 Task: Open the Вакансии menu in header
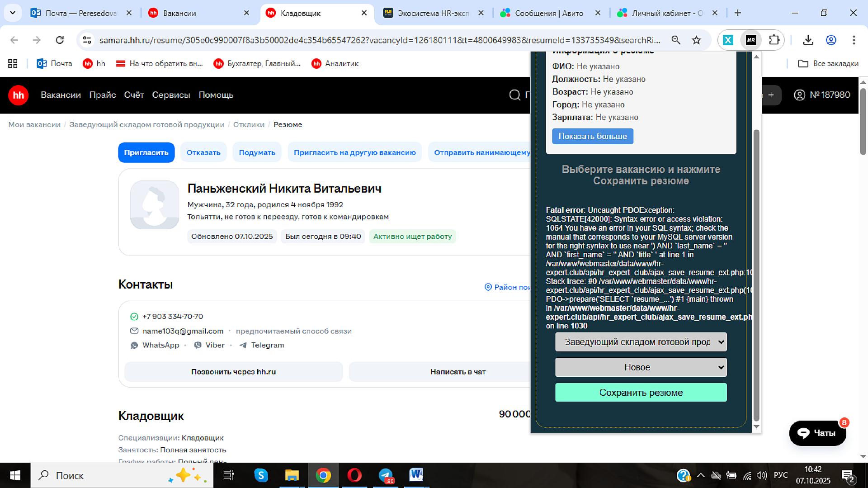[61, 95]
